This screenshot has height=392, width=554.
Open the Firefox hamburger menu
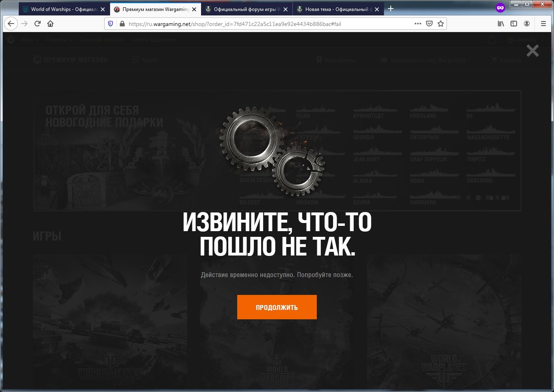[x=543, y=24]
